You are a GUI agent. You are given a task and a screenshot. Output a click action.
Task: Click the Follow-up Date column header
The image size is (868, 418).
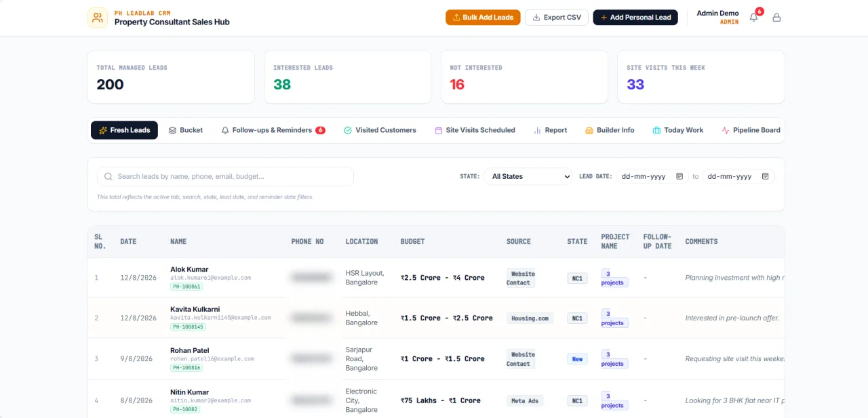click(x=657, y=241)
